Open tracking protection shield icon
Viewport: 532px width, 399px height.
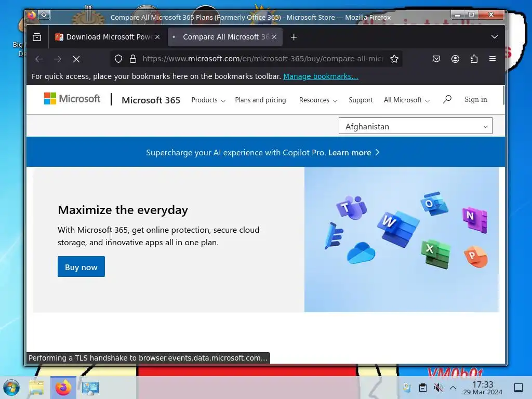click(x=118, y=59)
